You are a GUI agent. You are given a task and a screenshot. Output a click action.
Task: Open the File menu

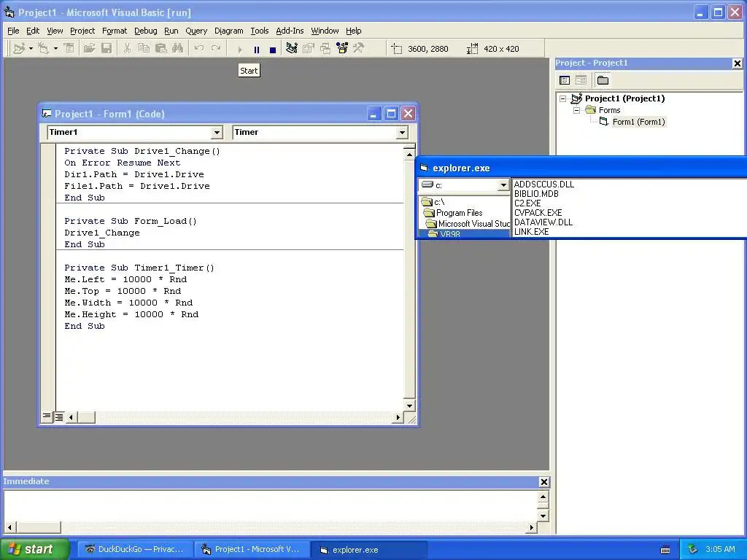click(x=13, y=31)
